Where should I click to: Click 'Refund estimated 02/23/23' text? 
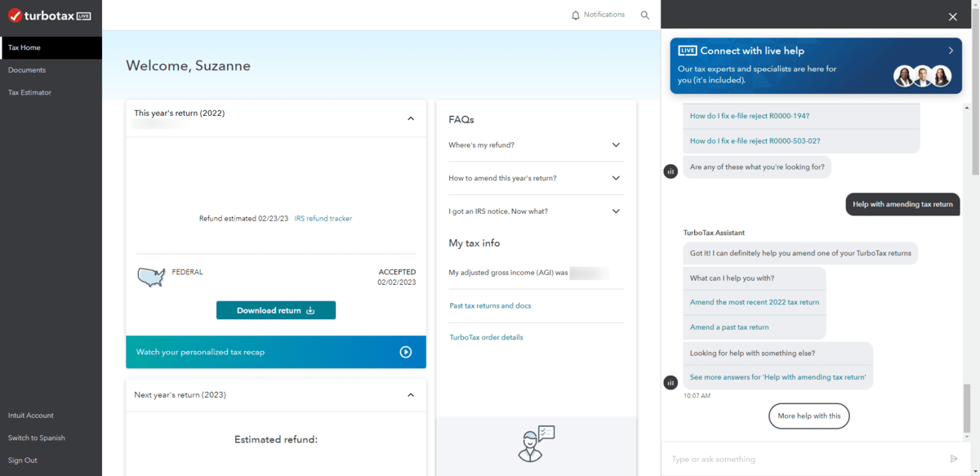pyautogui.click(x=243, y=219)
